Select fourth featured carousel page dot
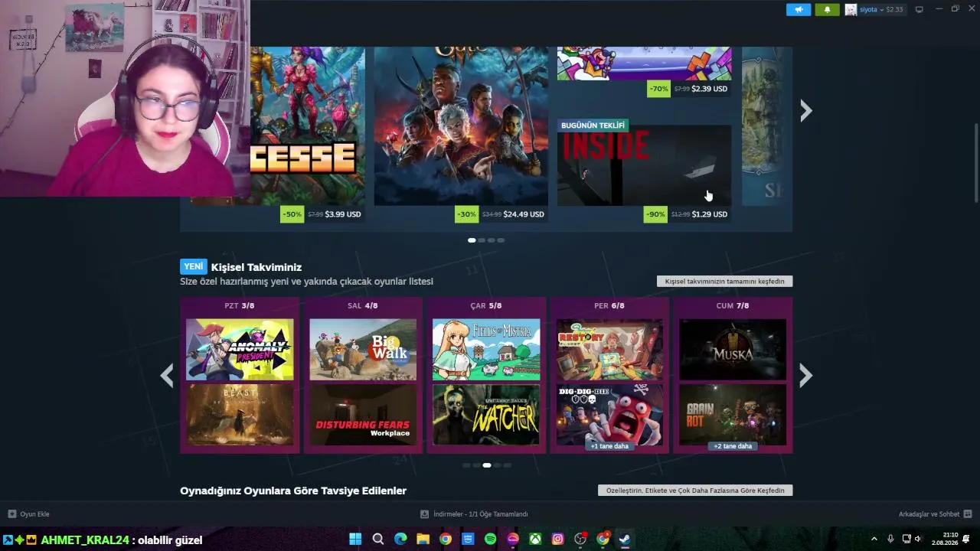 [501, 240]
